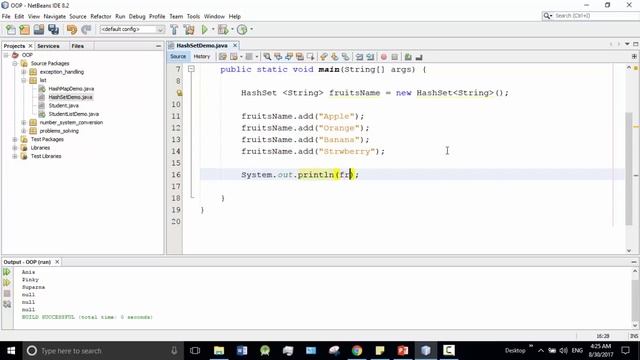Click the Save All toolbar icon
Screen dimensions: 640x360
[x=53, y=29]
